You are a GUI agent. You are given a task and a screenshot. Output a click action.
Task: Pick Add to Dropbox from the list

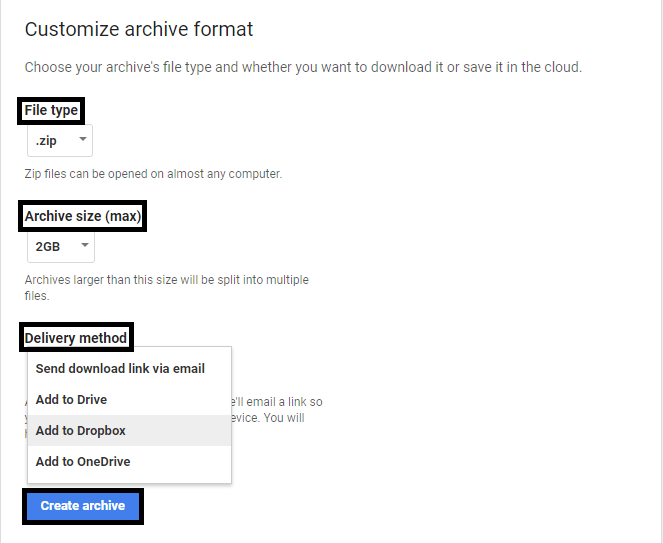point(80,430)
